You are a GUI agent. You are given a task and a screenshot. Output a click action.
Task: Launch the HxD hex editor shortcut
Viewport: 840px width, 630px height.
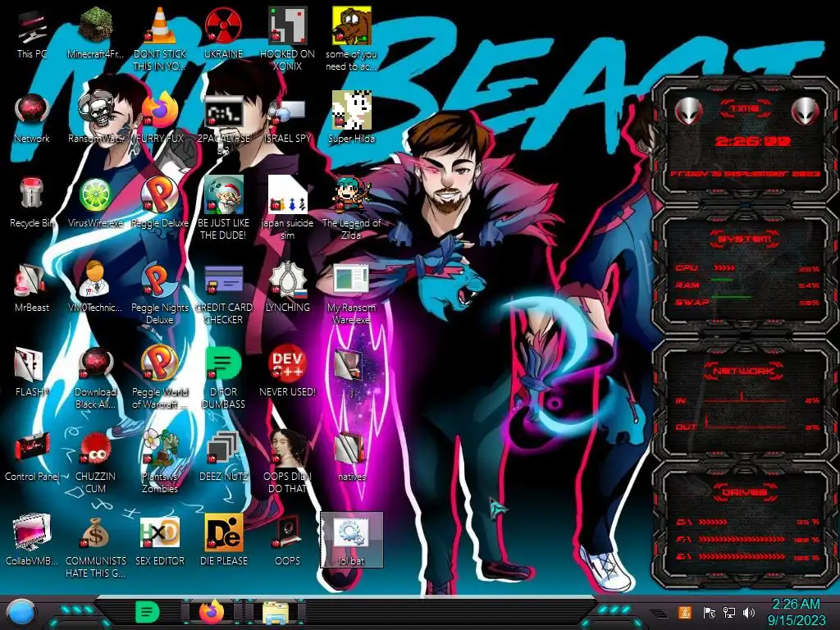tap(160, 540)
